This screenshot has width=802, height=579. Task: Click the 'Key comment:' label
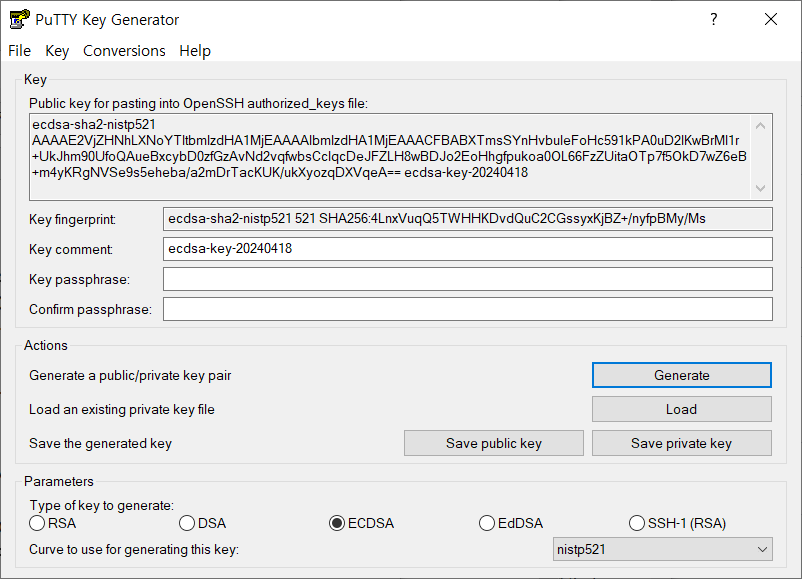[x=71, y=249]
